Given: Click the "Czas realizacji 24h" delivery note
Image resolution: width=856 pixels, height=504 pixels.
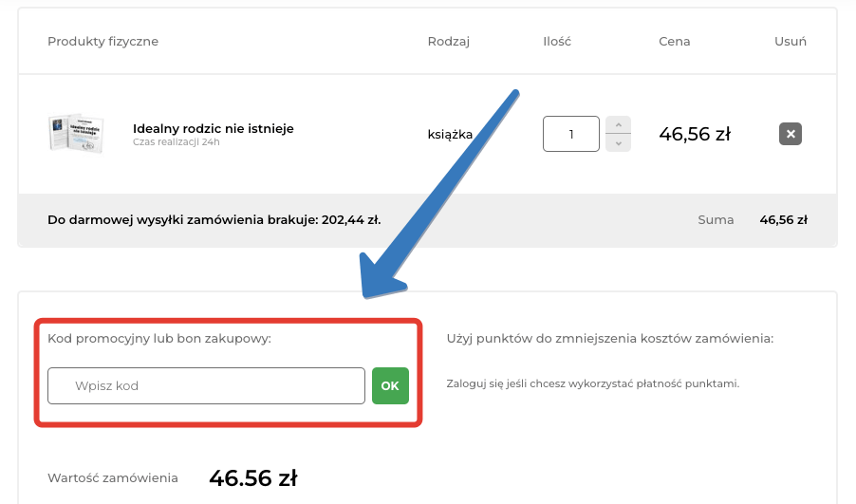Looking at the screenshot, I should coord(177,143).
